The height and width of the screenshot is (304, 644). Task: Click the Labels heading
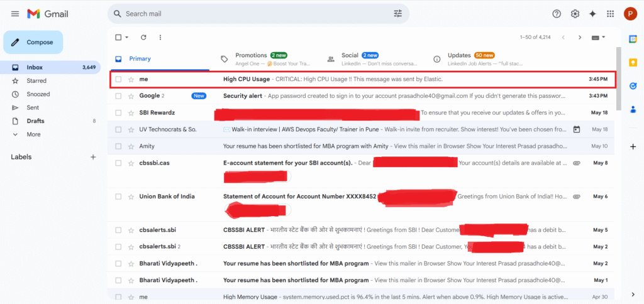[21, 157]
